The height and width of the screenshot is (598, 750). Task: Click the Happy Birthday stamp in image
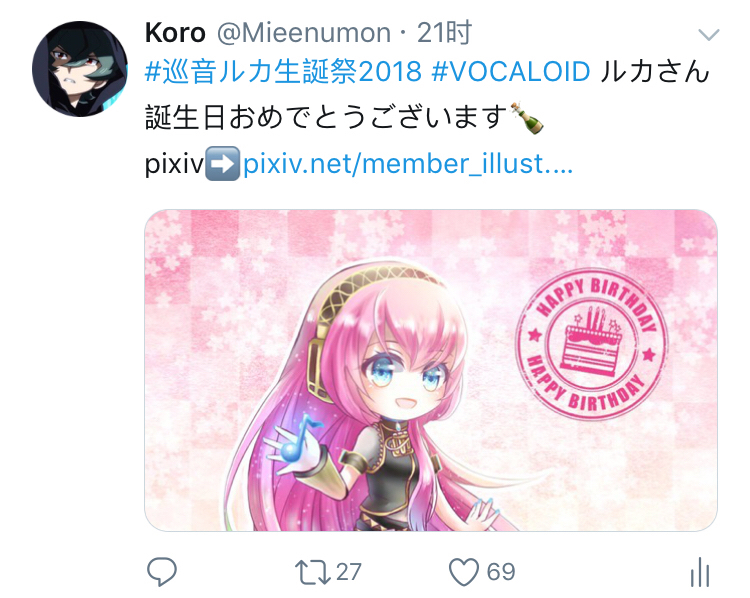[x=592, y=343]
